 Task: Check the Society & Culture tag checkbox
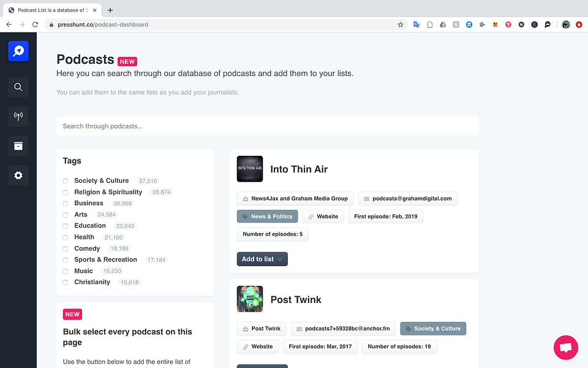click(66, 181)
